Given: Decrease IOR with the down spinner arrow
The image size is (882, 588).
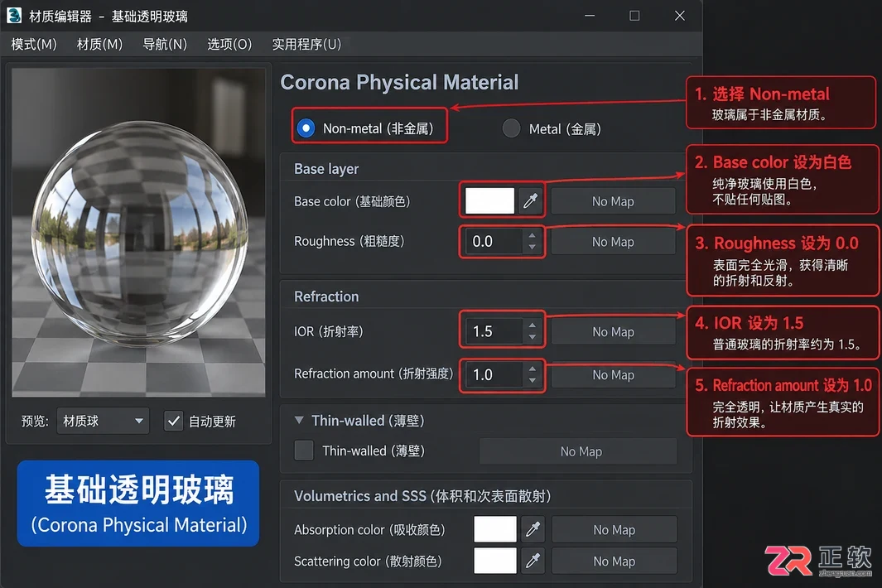Looking at the screenshot, I should click(x=533, y=338).
